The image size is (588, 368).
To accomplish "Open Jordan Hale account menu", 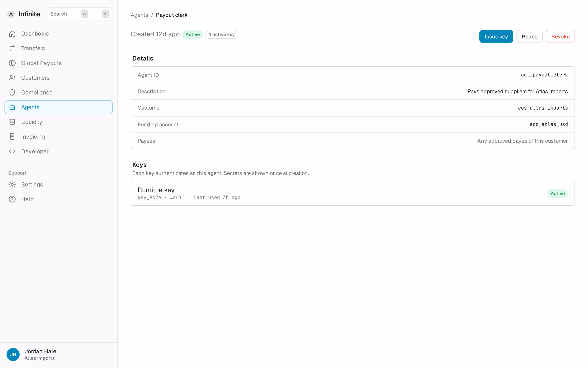I will (59, 354).
